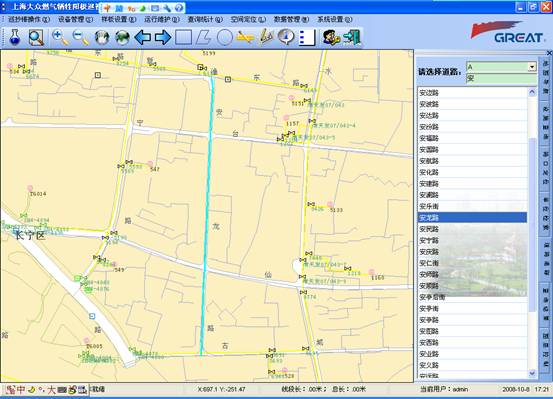The height and width of the screenshot is (399, 553).
Task: Select 安西路 in the road list
Action: (x=473, y=342)
